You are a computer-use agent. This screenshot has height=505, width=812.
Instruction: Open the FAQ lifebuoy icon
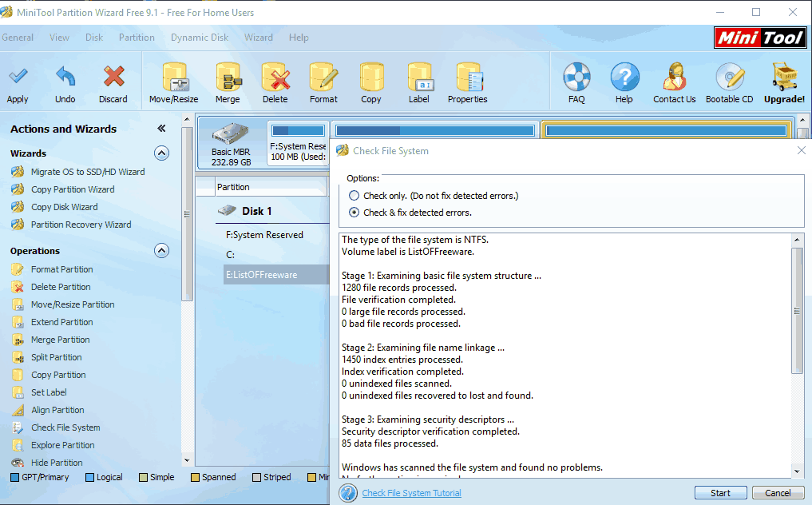576,77
